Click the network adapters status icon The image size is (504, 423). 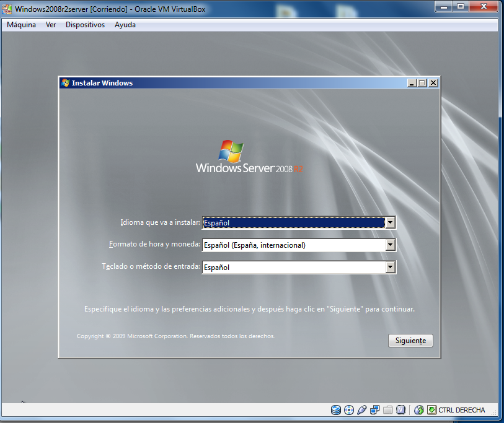(x=375, y=410)
